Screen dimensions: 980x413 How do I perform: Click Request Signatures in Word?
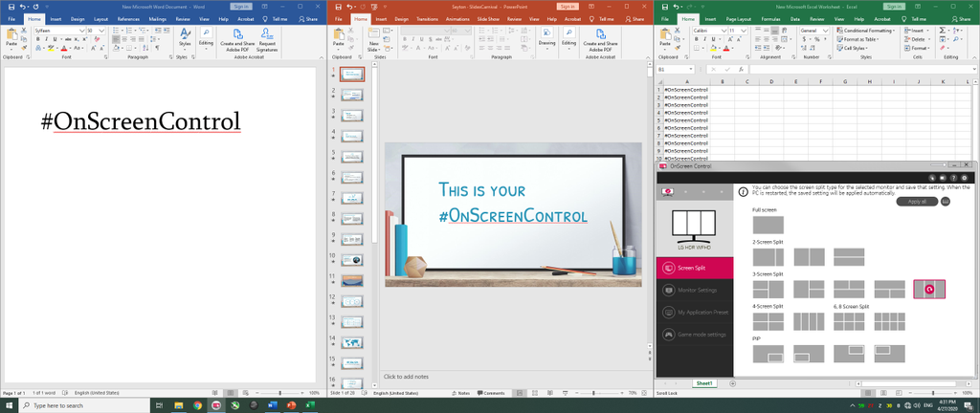tap(268, 39)
